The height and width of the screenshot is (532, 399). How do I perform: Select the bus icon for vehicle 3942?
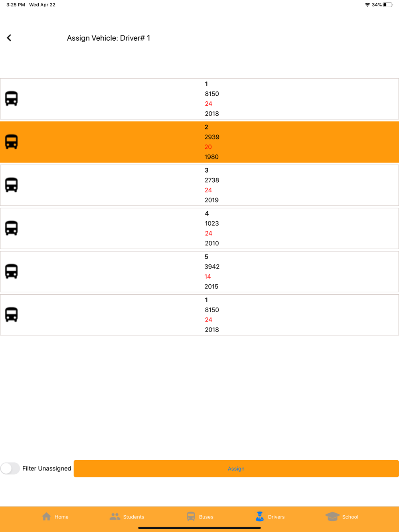11,271
